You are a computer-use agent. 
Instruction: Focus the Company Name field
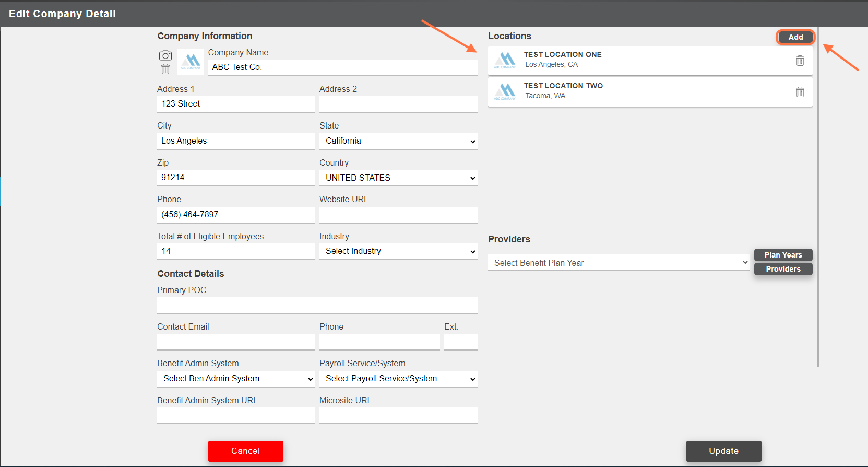[x=342, y=67]
